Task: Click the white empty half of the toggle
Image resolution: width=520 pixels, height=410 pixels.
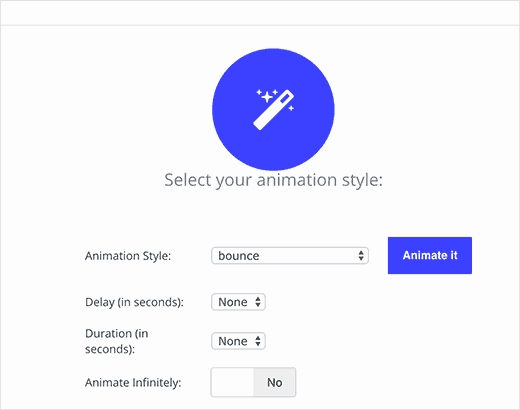Action: tap(232, 382)
